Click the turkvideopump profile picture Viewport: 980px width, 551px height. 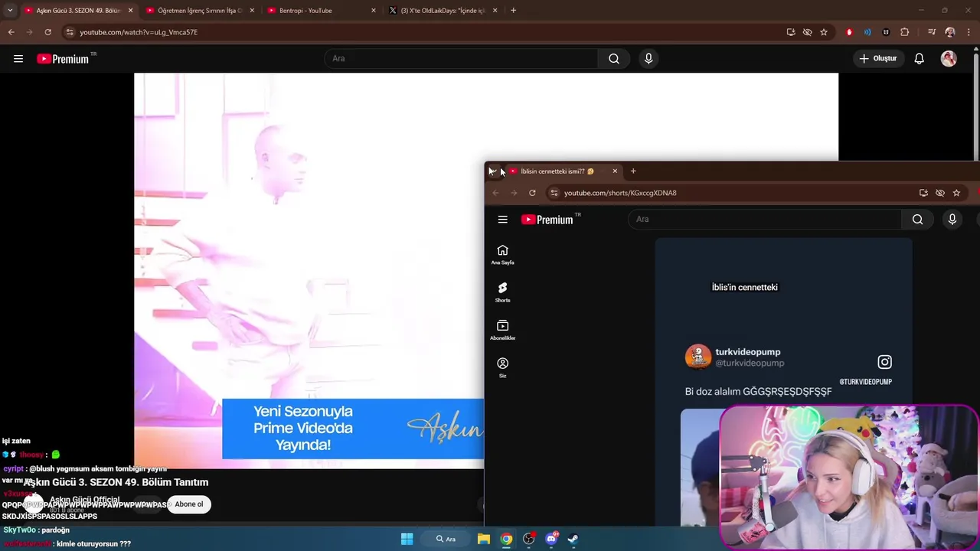tap(698, 357)
